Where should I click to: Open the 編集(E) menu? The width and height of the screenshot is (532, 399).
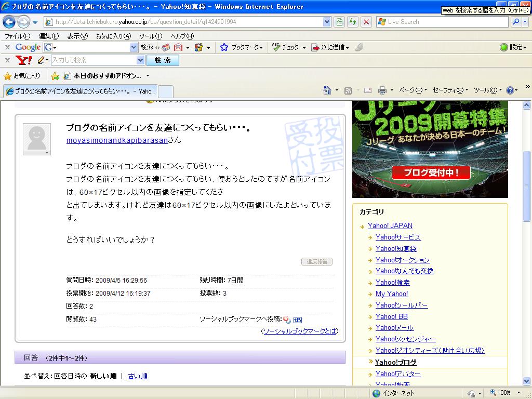(48, 36)
